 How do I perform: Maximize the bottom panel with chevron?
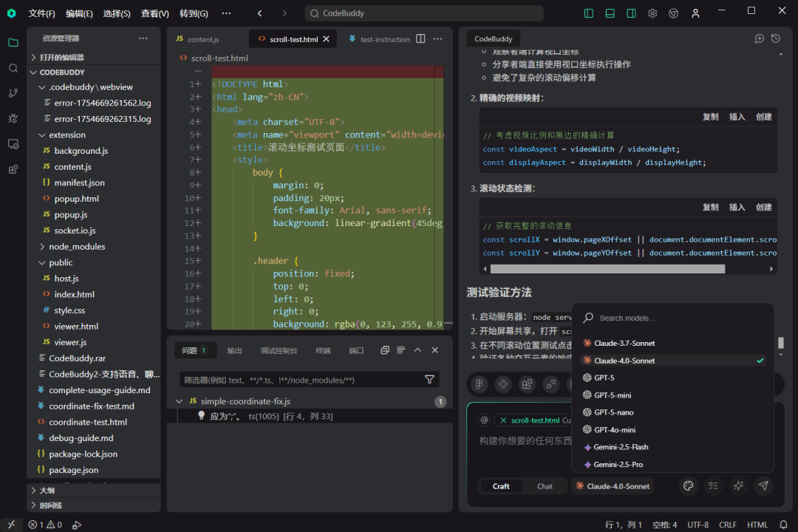(417, 350)
